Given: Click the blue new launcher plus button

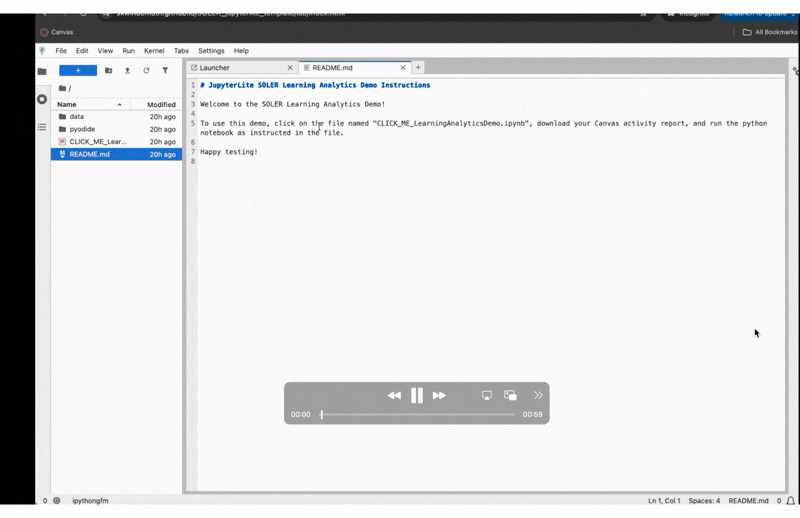Looking at the screenshot, I should pos(78,70).
